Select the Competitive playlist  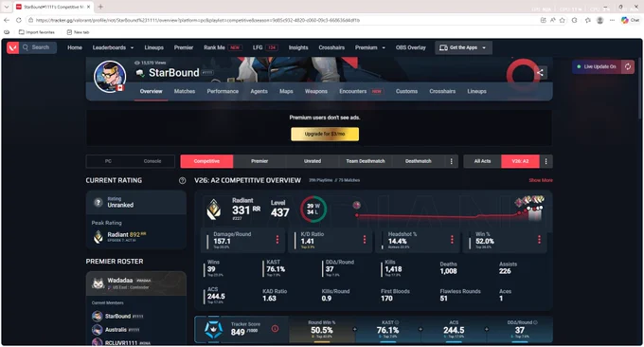point(206,161)
